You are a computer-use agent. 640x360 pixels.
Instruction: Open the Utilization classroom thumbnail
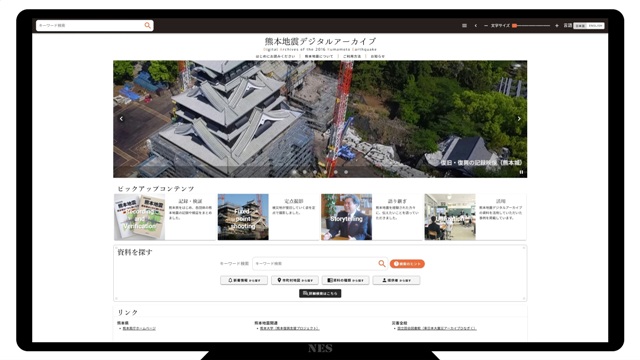click(x=450, y=217)
